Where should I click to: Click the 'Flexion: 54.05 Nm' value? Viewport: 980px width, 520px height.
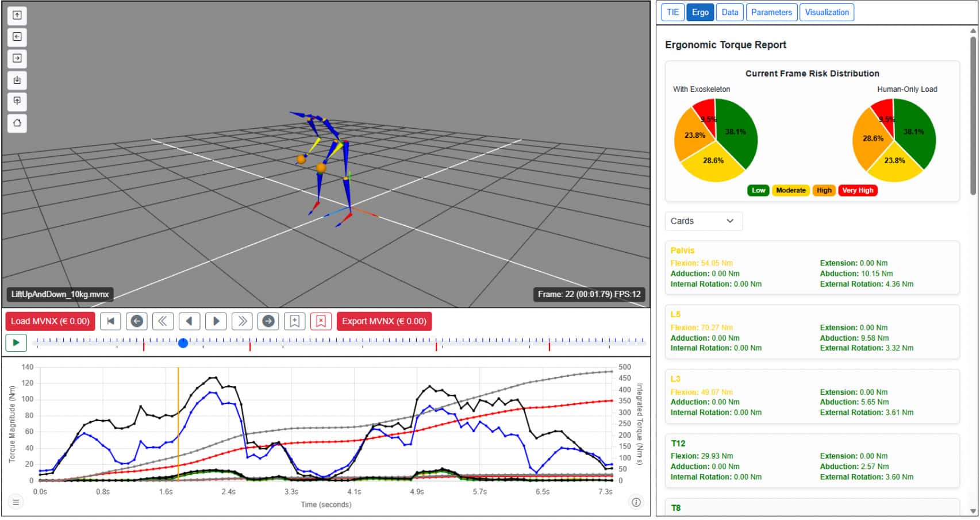pos(701,263)
